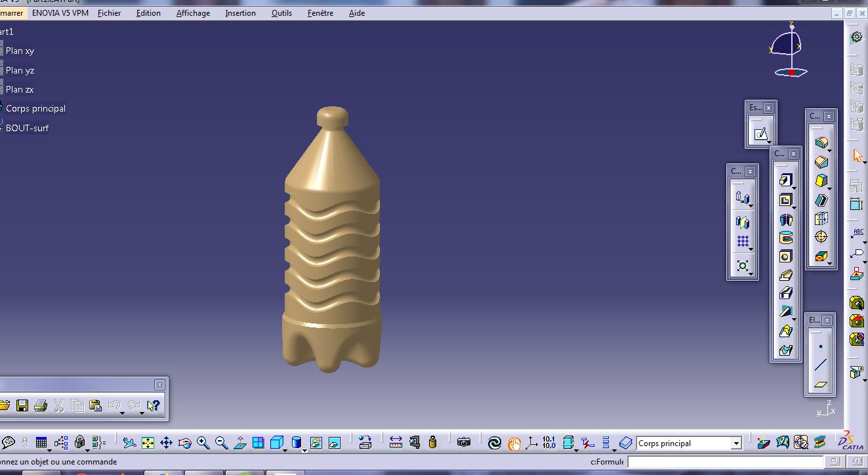Click the Zoom In icon
The height and width of the screenshot is (475, 868).
pos(203,443)
